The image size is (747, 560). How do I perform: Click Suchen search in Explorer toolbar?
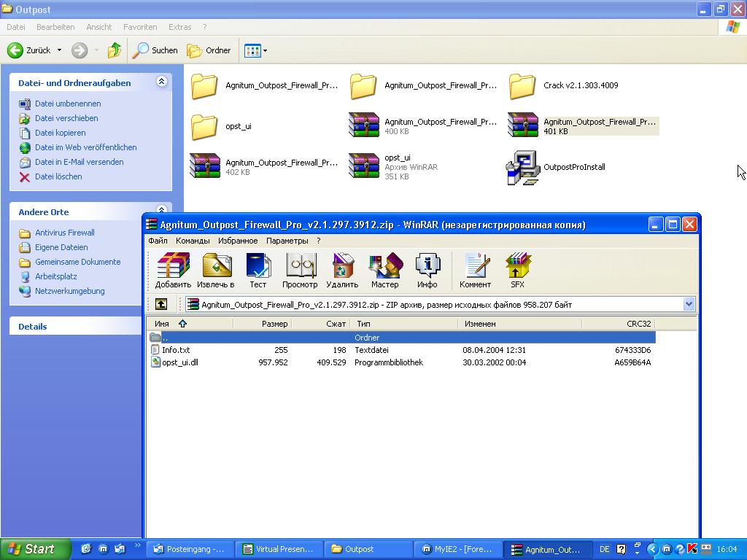coord(155,50)
